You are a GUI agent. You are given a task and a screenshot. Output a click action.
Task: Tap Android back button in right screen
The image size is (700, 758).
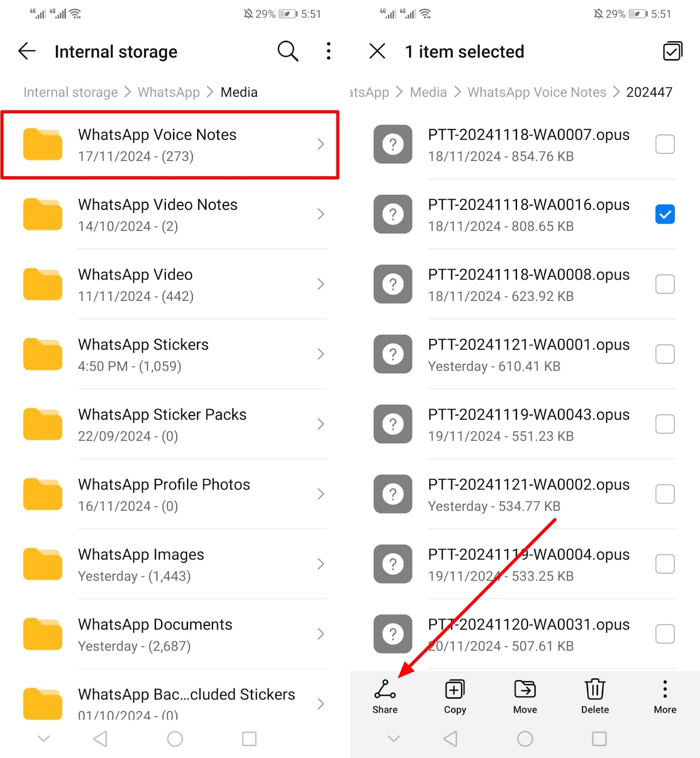point(451,739)
